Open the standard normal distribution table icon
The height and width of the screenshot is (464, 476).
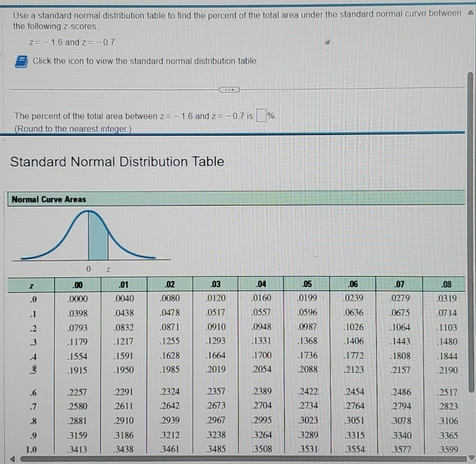coord(22,62)
